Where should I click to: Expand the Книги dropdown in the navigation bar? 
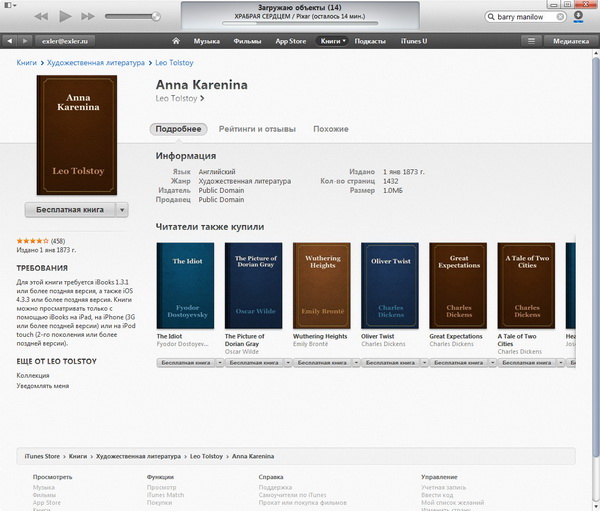pyautogui.click(x=333, y=41)
